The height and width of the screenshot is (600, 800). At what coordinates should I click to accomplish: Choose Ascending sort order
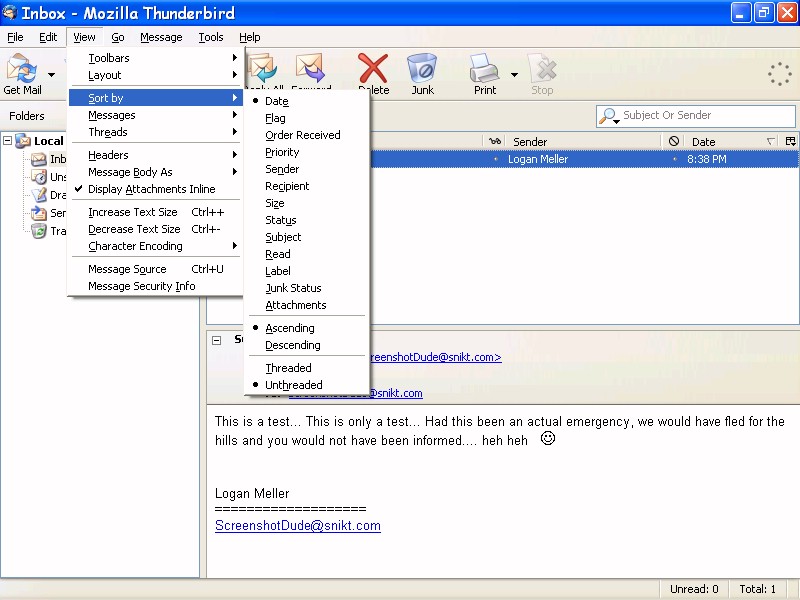click(307, 328)
